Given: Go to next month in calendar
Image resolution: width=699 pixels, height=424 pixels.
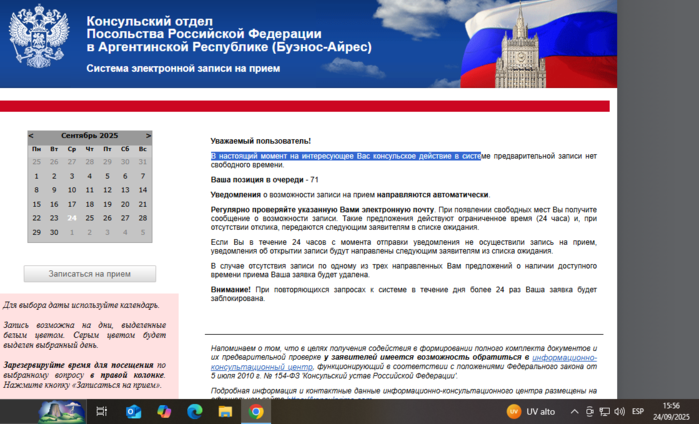Looking at the screenshot, I should pyautogui.click(x=148, y=135).
